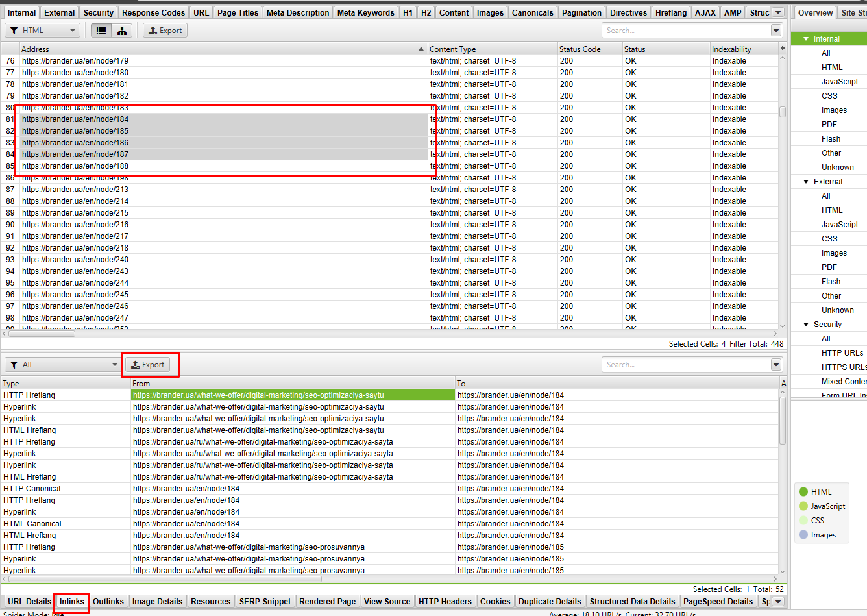Open the HTML filter dropdown
Screen dimensions: 867x616
click(43, 31)
